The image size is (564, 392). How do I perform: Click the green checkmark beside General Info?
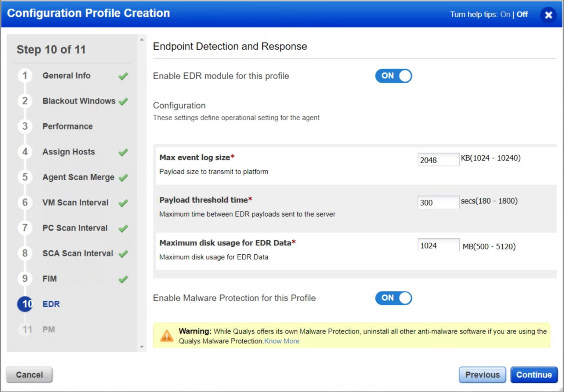click(123, 76)
